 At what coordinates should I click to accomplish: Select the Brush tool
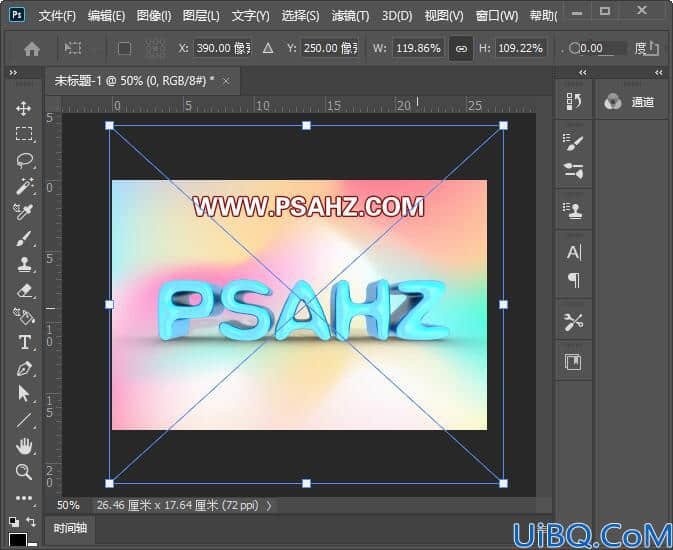pos(24,238)
